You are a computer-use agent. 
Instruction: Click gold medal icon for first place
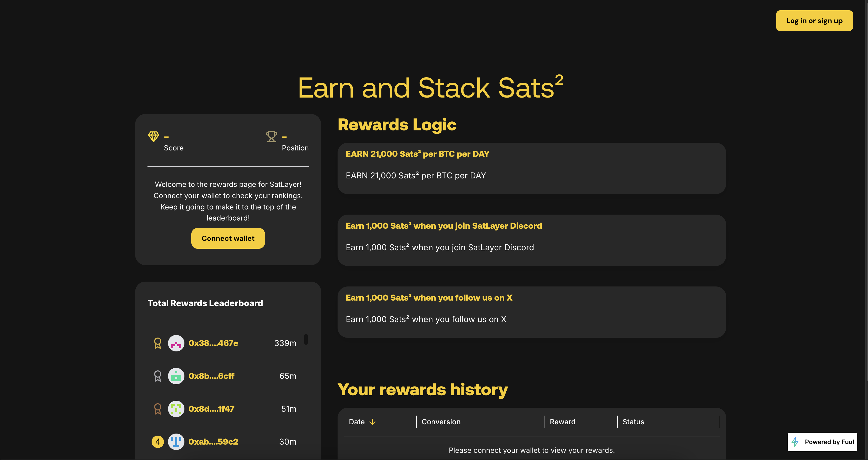[157, 343]
